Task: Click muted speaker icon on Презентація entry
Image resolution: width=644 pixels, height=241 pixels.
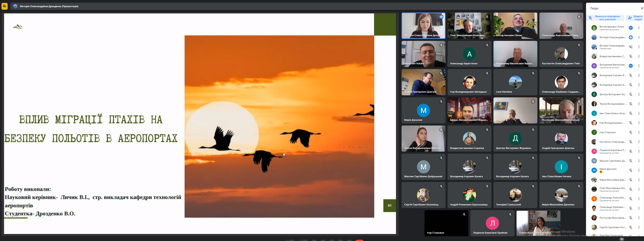Action: click(630, 47)
